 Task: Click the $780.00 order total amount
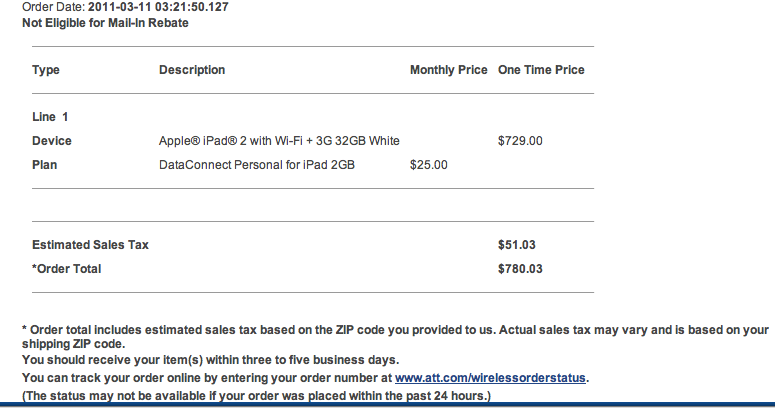point(520,269)
